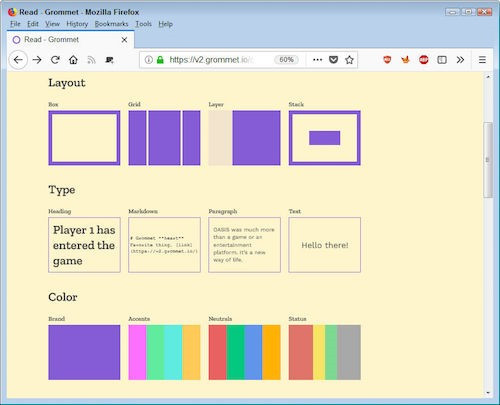Click the Layout section heading
This screenshot has height=405, width=500.
tap(67, 83)
